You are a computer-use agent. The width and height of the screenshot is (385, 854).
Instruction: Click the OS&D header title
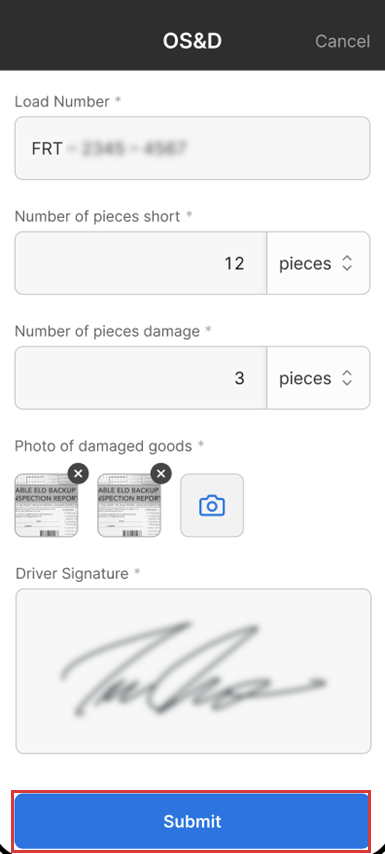pos(192,41)
